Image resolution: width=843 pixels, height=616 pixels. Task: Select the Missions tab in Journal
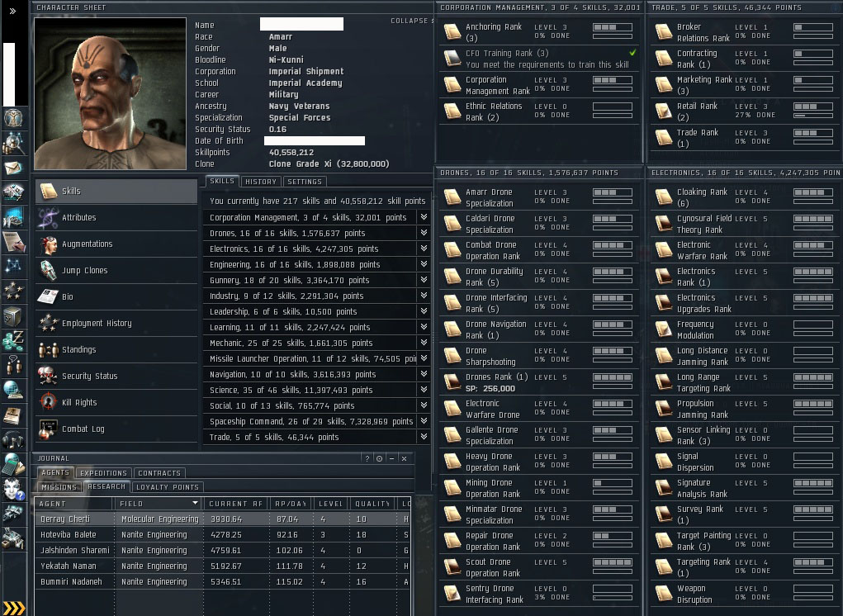(59, 487)
